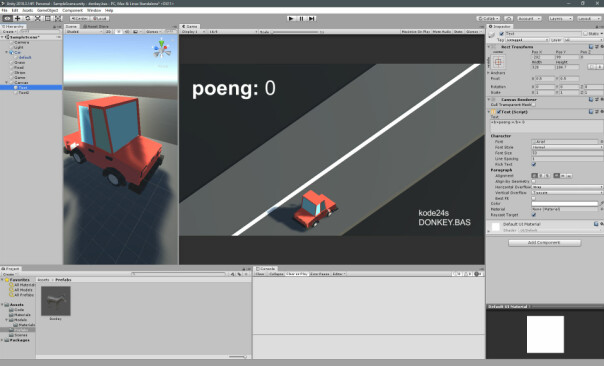The width and height of the screenshot is (604, 366).
Task: Select the Scale tool in the toolbar
Action: coord(37,18)
